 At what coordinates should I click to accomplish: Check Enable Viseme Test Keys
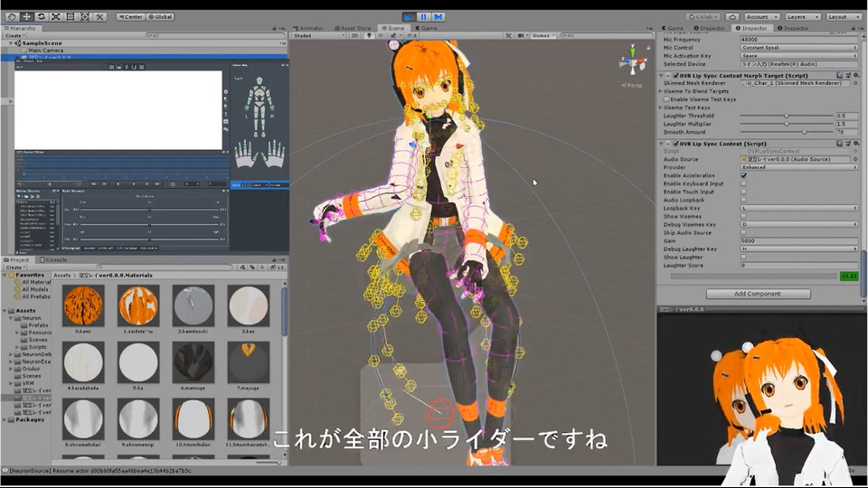(666, 99)
